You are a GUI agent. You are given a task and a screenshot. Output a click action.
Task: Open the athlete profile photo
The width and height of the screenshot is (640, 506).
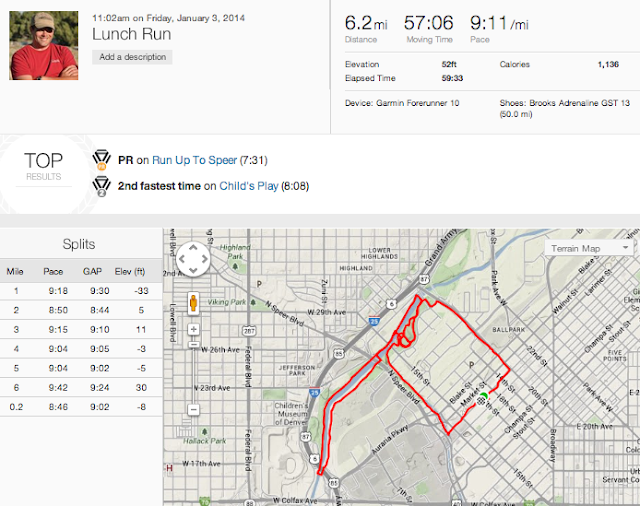[x=44, y=45]
